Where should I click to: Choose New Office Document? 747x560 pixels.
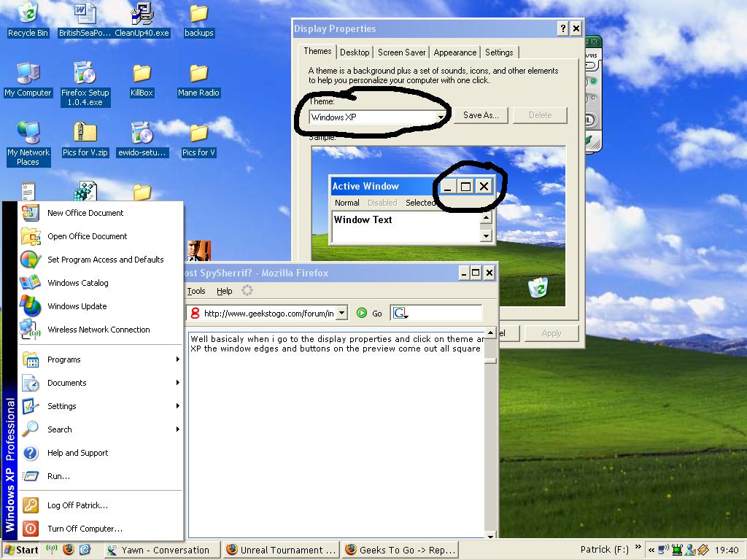coord(101,213)
